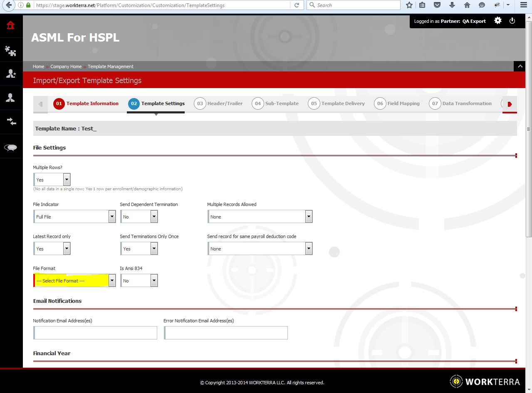Click the red home icon in sidebar

(x=11, y=25)
